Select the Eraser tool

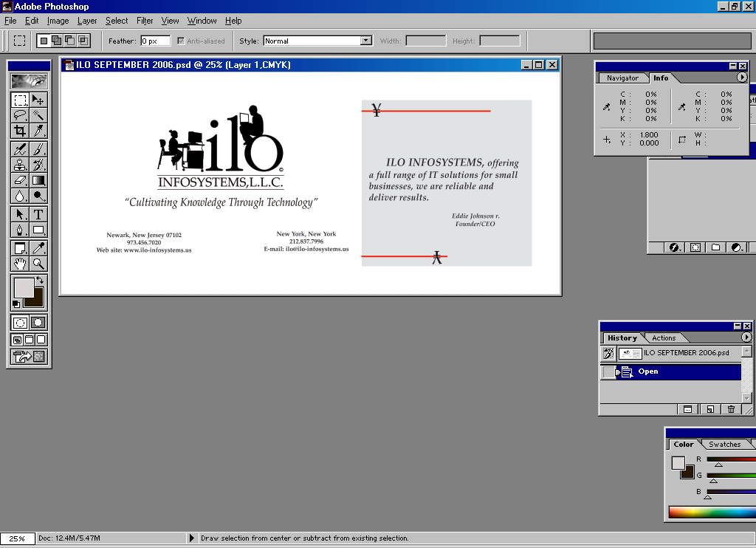tap(20, 180)
